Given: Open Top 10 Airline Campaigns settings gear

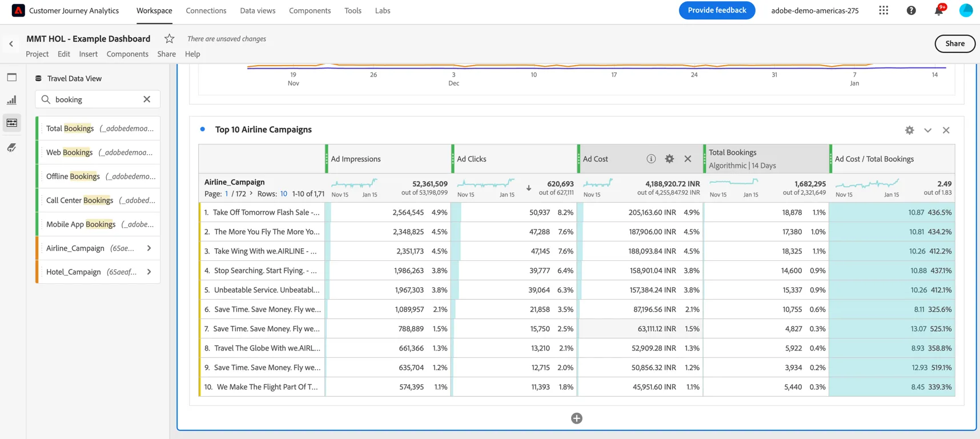Looking at the screenshot, I should (x=909, y=130).
